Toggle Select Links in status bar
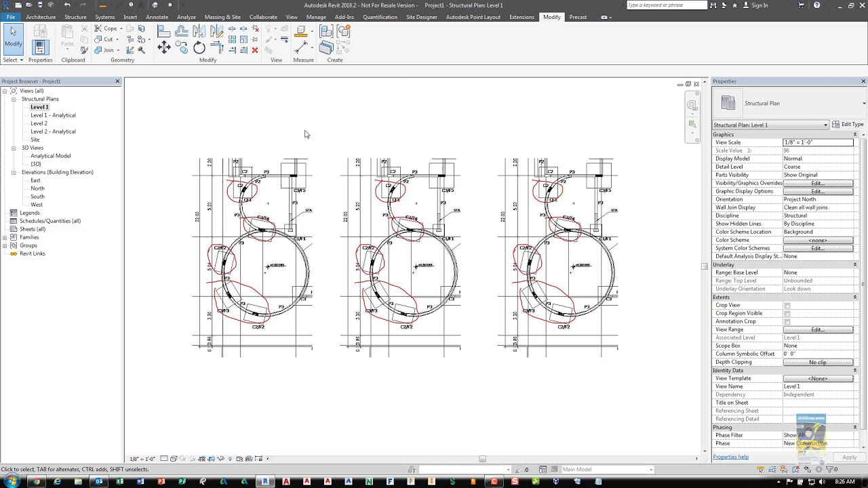868x488 pixels. (x=761, y=469)
